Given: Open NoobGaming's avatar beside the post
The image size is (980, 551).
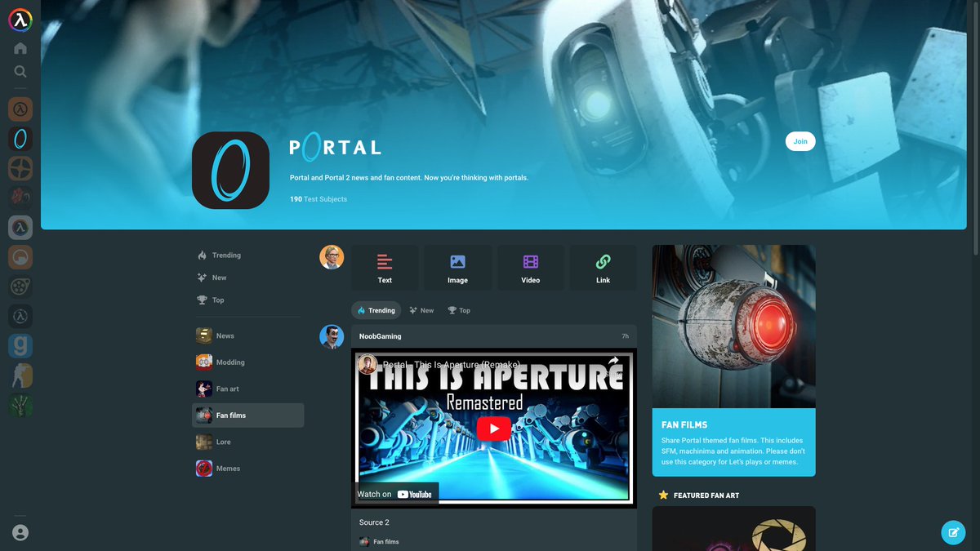Looking at the screenshot, I should [x=332, y=336].
